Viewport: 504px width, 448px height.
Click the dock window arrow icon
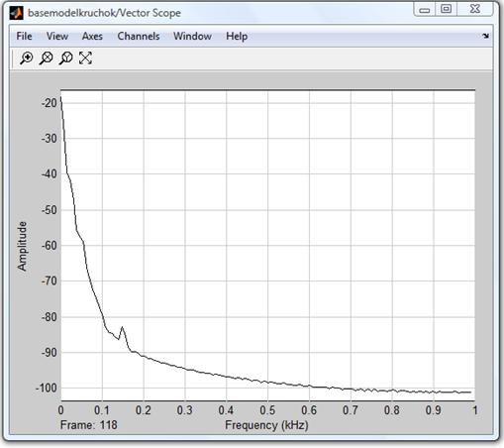(x=485, y=36)
